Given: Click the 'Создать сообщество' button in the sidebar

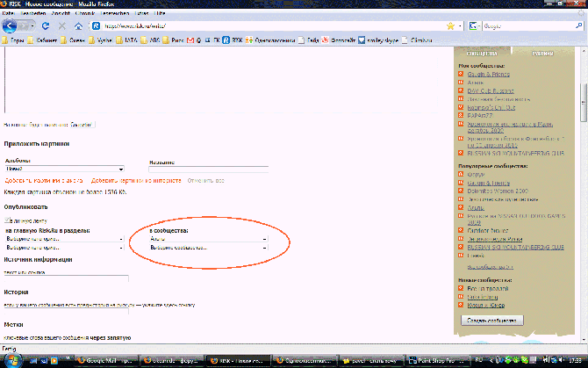Looking at the screenshot, I should pyautogui.click(x=491, y=321).
